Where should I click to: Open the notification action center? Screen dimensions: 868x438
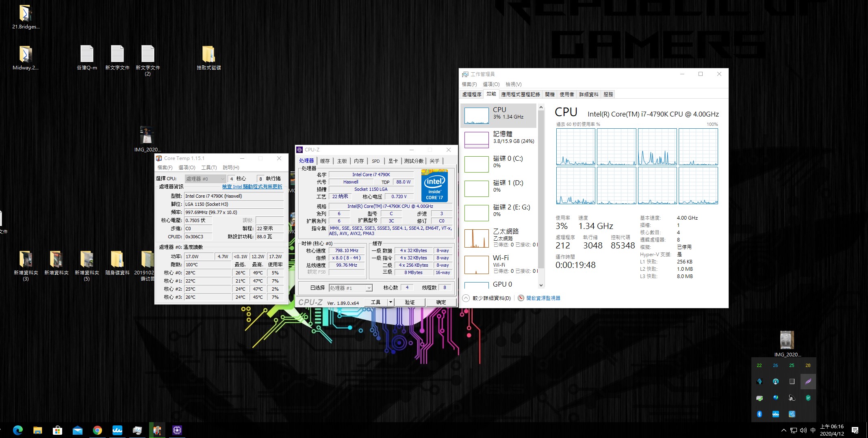(855, 430)
